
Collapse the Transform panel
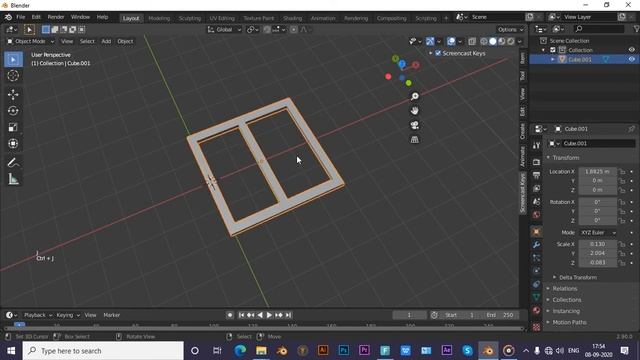click(566, 158)
